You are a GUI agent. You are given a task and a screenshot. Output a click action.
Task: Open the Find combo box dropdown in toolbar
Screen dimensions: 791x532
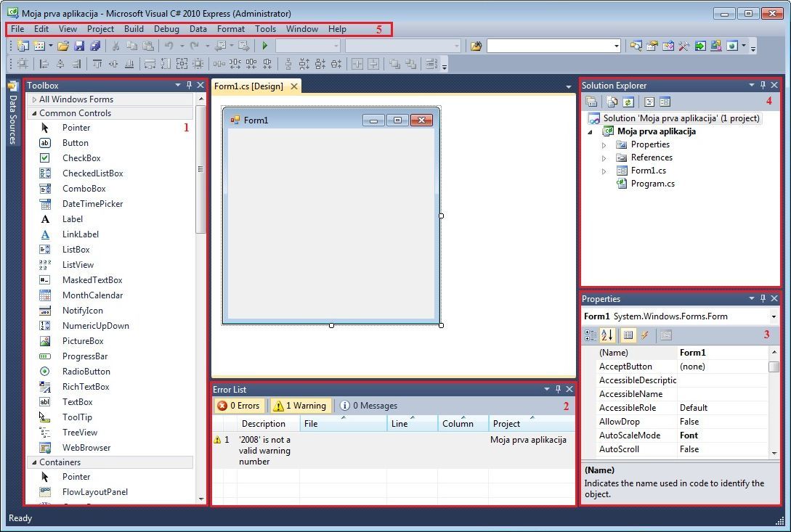coord(617,46)
